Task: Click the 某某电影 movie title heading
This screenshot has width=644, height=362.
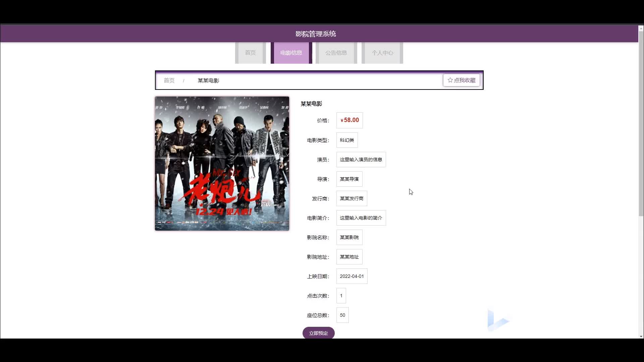Action: pos(311,104)
